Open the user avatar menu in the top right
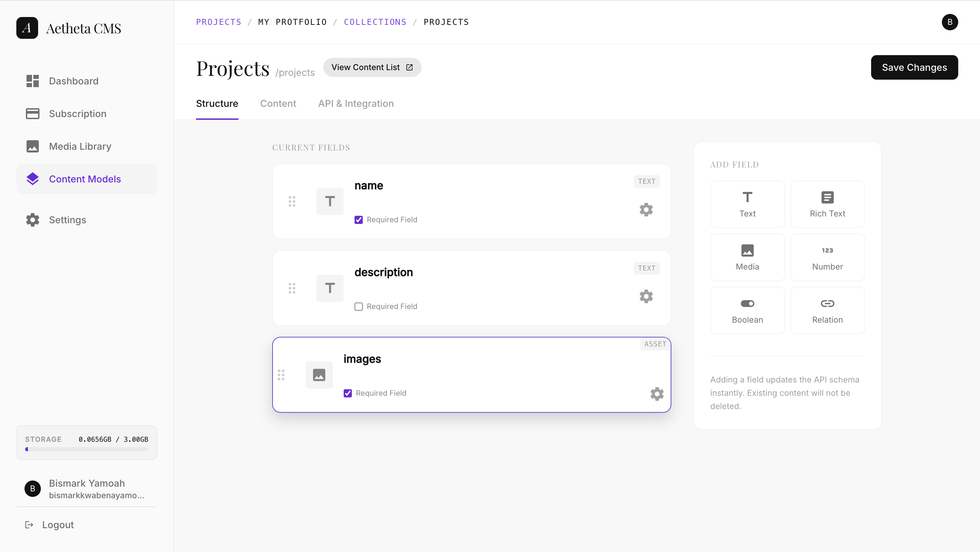980x552 pixels. pos(950,22)
